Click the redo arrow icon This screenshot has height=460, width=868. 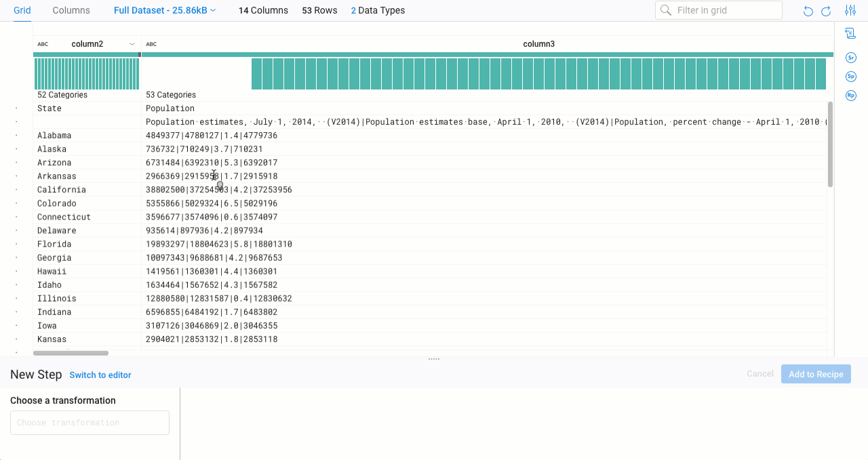(826, 11)
